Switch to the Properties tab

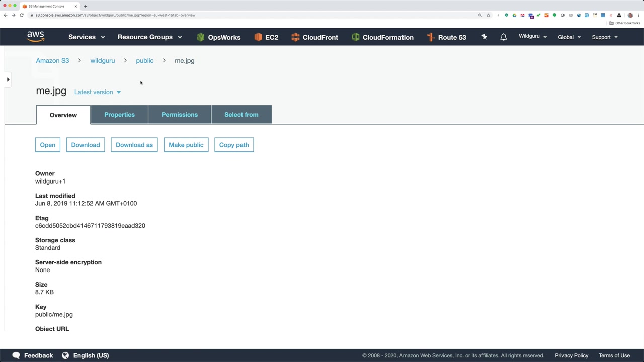119,115
